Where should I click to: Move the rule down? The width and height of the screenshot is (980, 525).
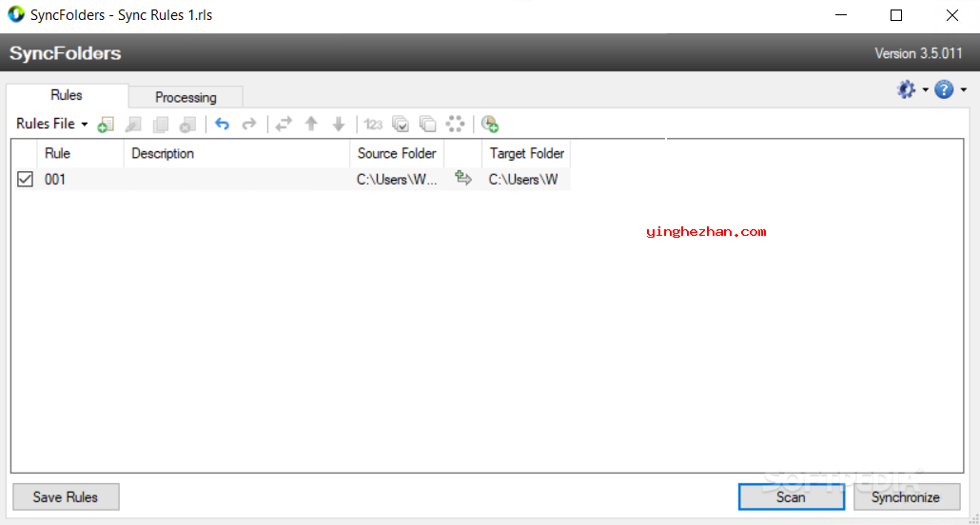click(x=339, y=124)
